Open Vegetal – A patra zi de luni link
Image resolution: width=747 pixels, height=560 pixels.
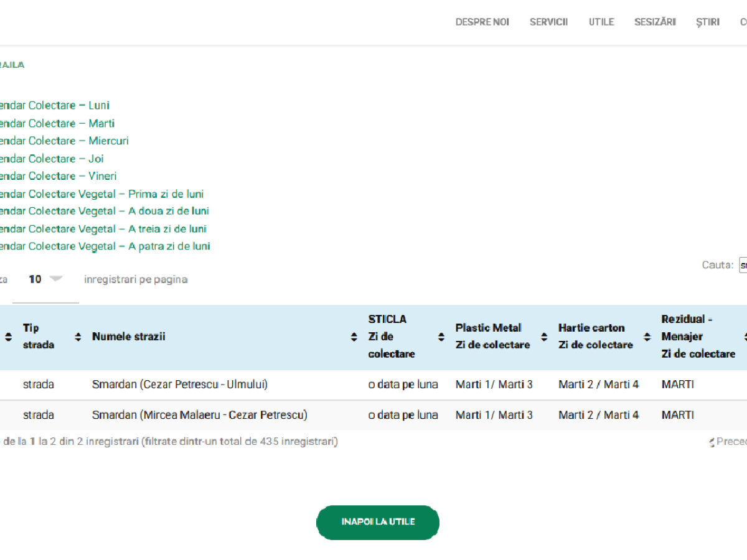click(x=105, y=246)
